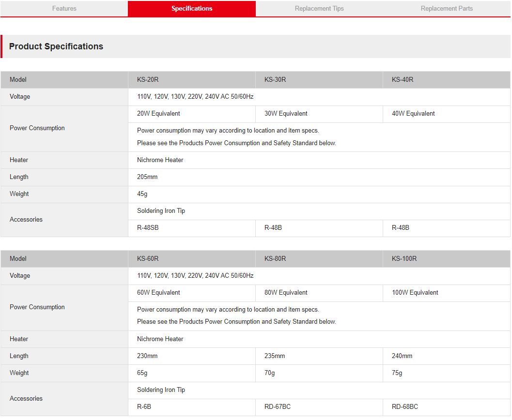Image resolution: width=512 pixels, height=420 pixels.
Task: Click the 45g weight value
Action: pyautogui.click(x=142, y=194)
